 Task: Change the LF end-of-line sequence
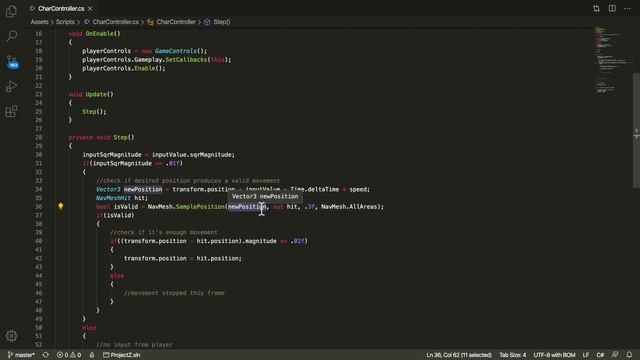(586, 355)
